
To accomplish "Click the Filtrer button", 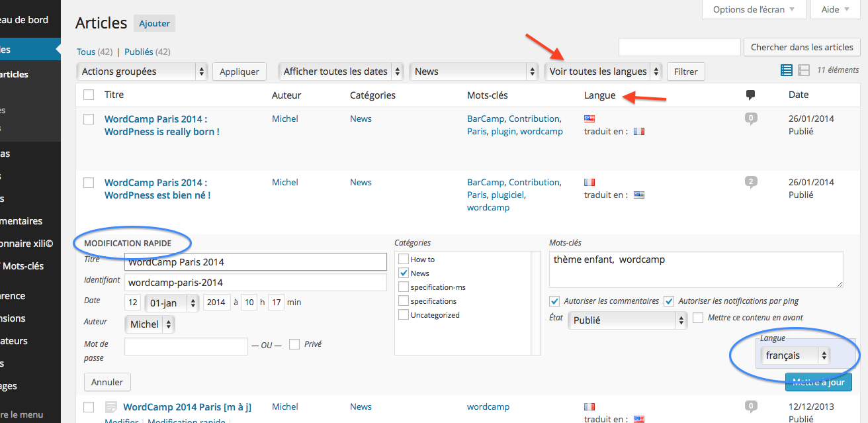I will pyautogui.click(x=685, y=71).
